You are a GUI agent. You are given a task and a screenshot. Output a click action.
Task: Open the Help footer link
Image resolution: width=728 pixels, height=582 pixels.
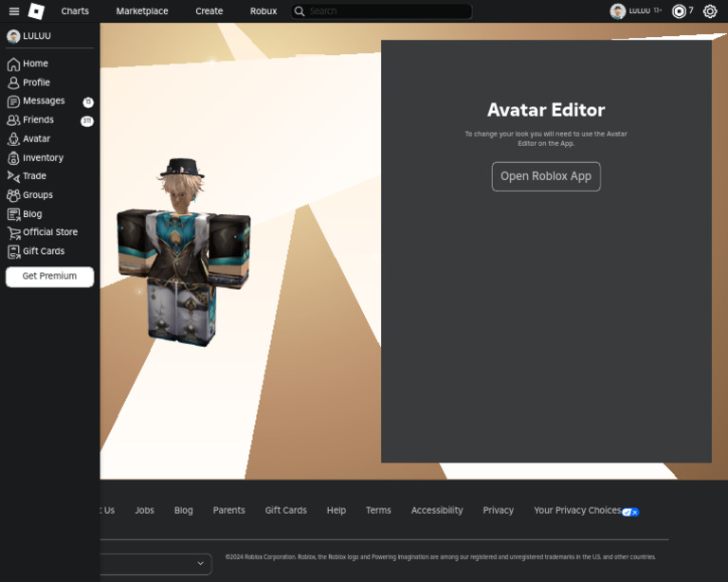tap(337, 510)
